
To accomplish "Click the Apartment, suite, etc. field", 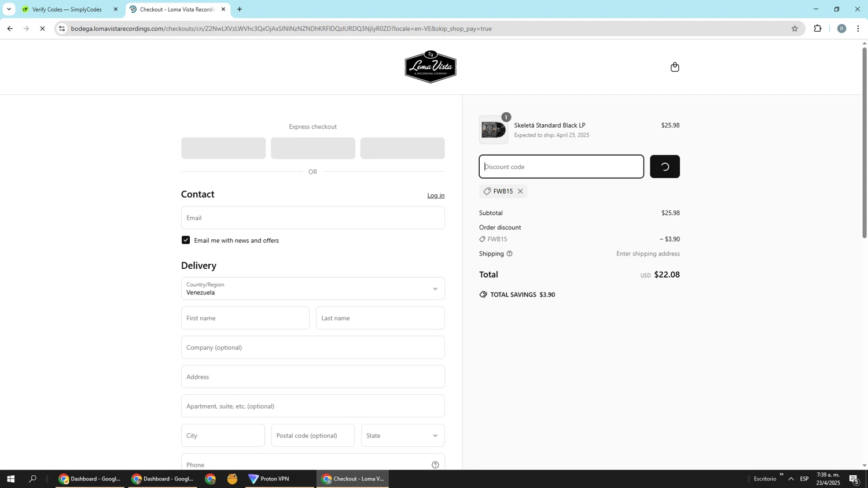I will pos(312,406).
